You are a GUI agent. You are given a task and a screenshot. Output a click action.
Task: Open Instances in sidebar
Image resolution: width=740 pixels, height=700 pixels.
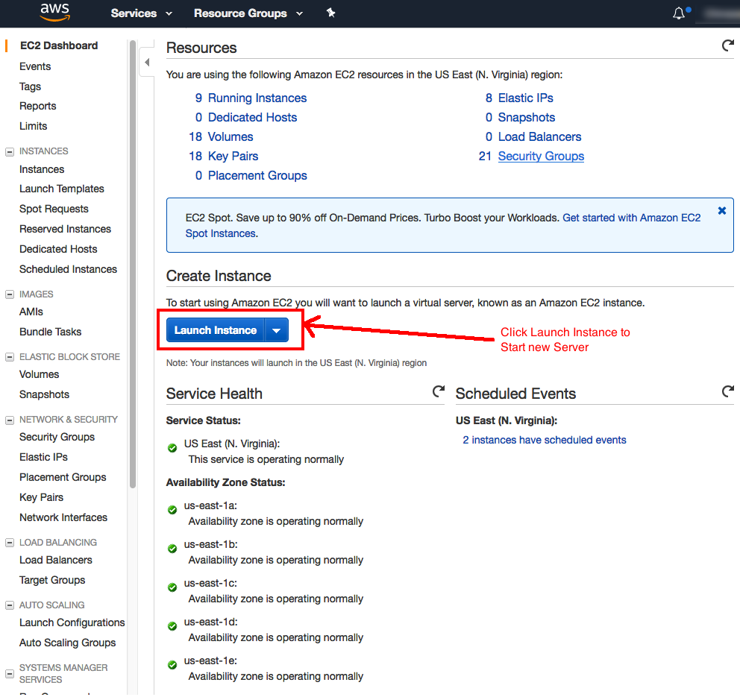(42, 169)
